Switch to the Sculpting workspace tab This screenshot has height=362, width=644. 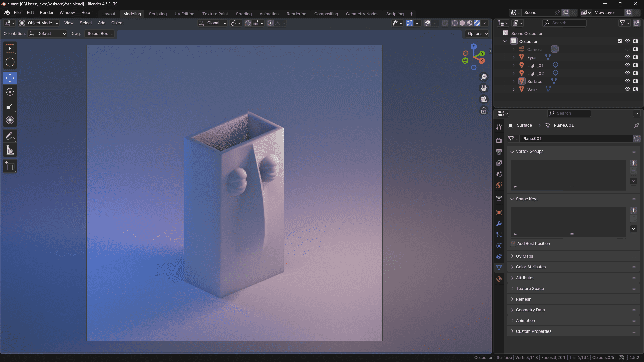[x=158, y=14]
